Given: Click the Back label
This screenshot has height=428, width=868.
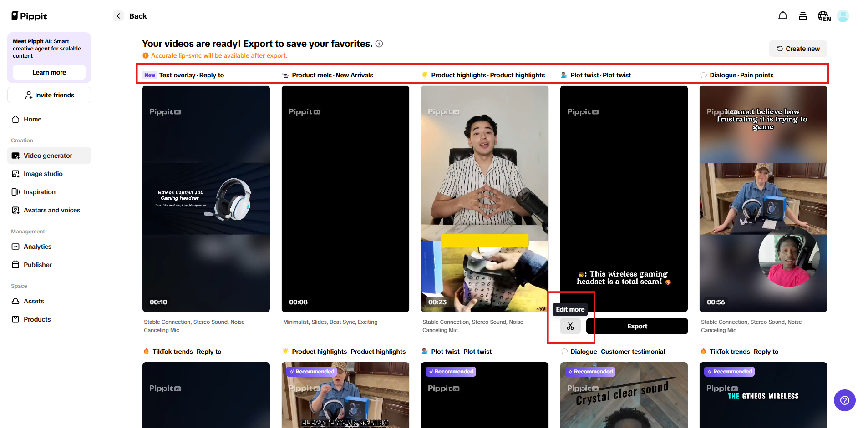Looking at the screenshot, I should [138, 16].
